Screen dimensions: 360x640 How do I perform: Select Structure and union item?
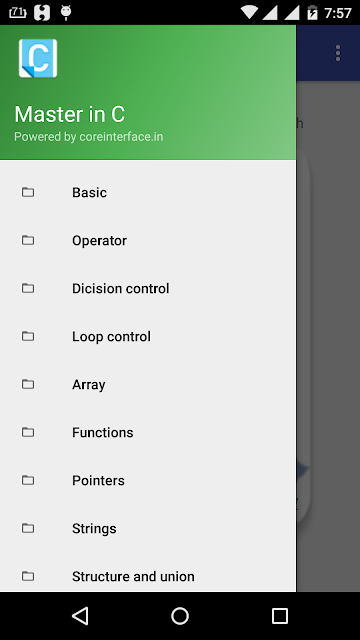click(148, 576)
